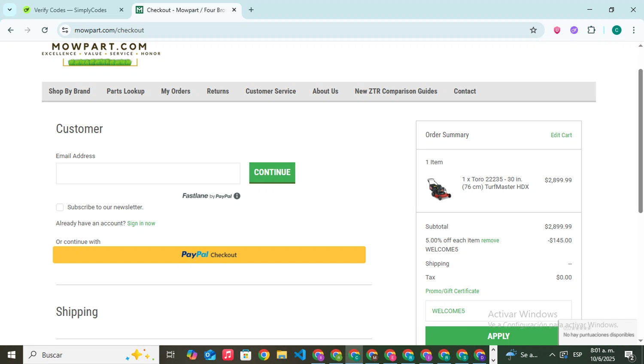The width and height of the screenshot is (644, 364).
Task: Click the PayPal Checkout button
Action: 209,255
